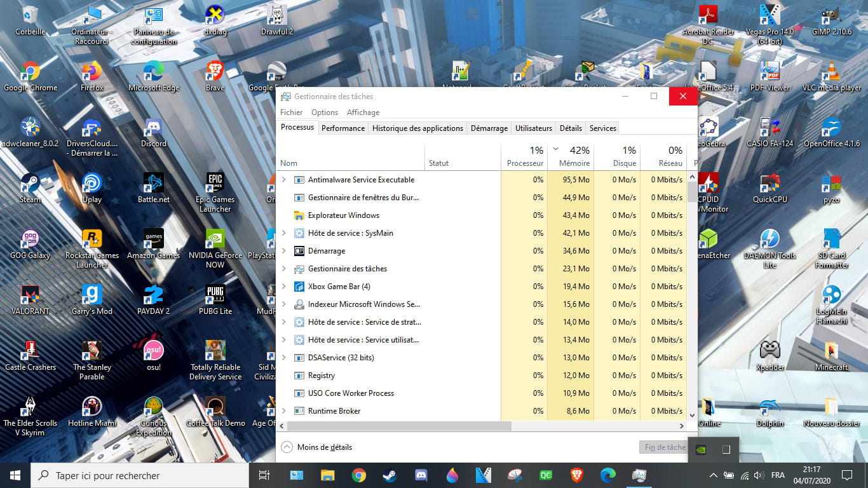Select the Steam desktop shortcut
The height and width of the screenshot is (488, 868).
31,189
